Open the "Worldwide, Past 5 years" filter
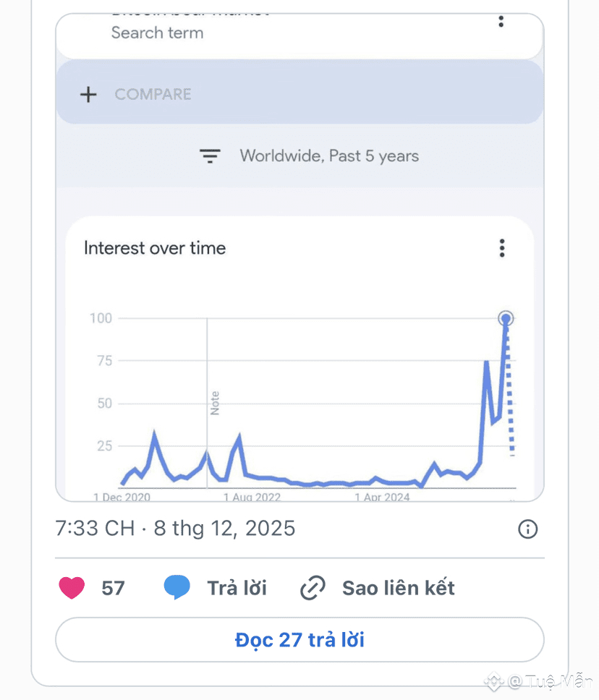 (329, 156)
